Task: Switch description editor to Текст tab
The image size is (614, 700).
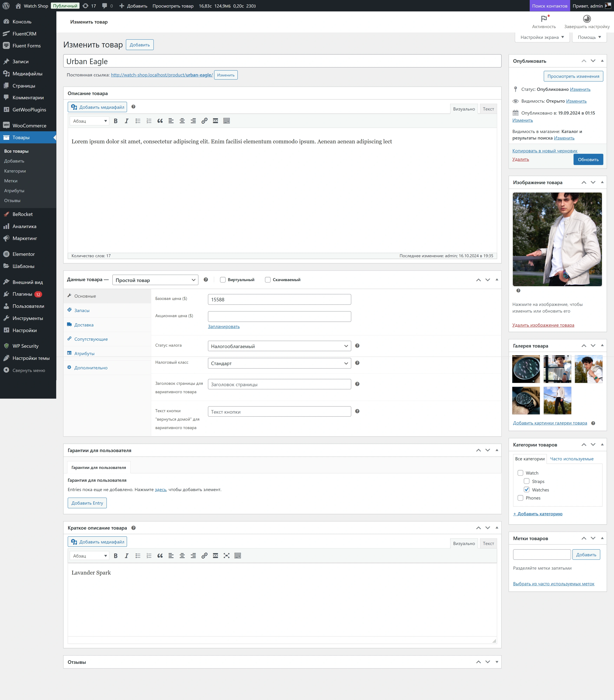Action: (x=488, y=109)
